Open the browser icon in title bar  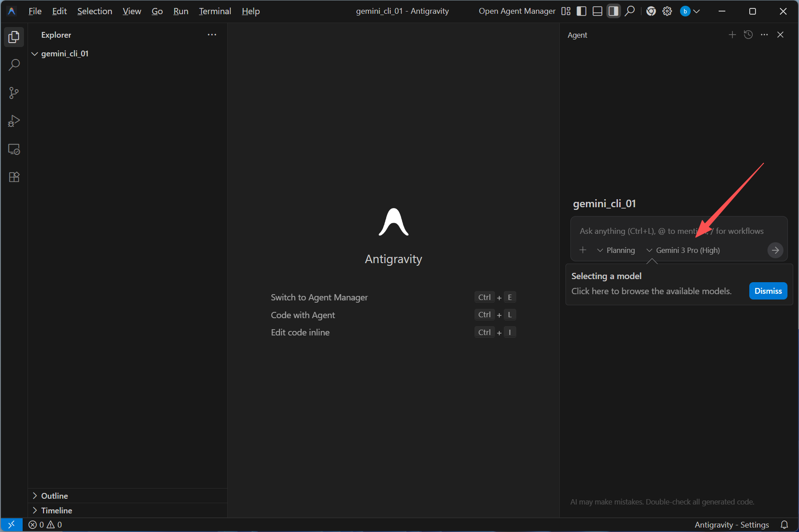[x=651, y=11]
